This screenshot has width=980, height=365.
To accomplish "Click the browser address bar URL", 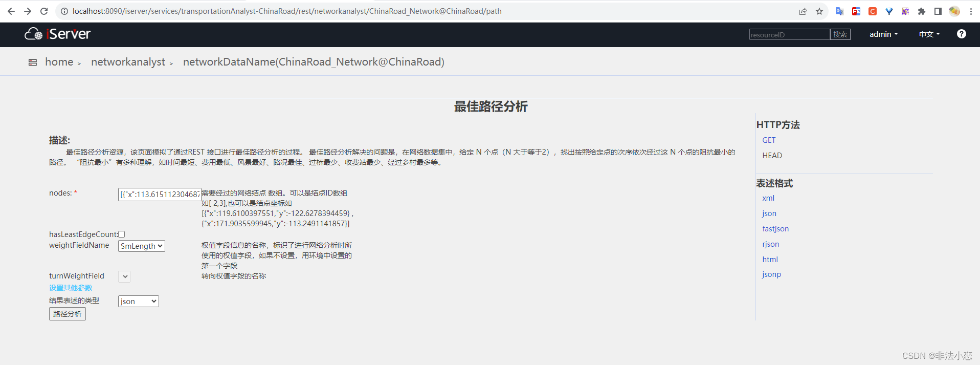I will (x=287, y=11).
